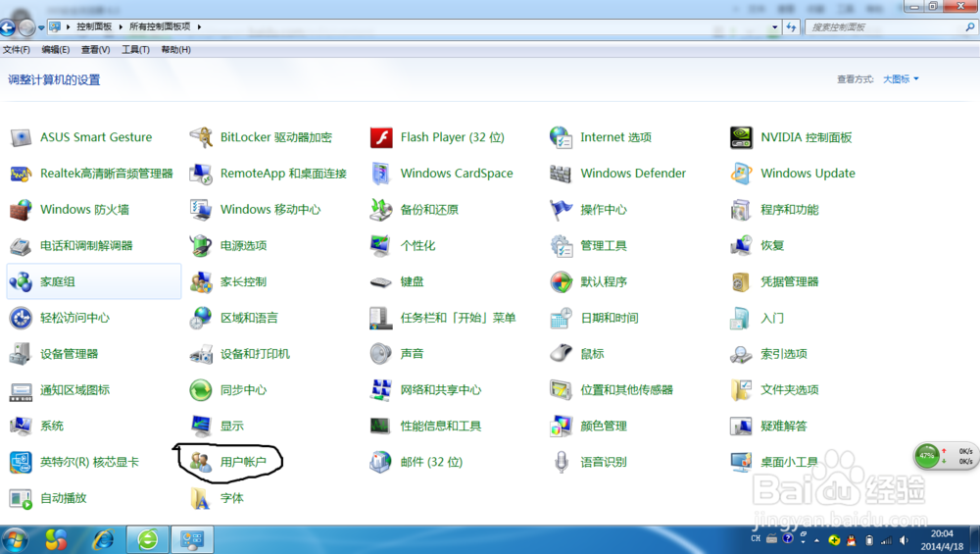Open 设备管理器 icon
This screenshot has width=980, height=554.
coord(21,354)
